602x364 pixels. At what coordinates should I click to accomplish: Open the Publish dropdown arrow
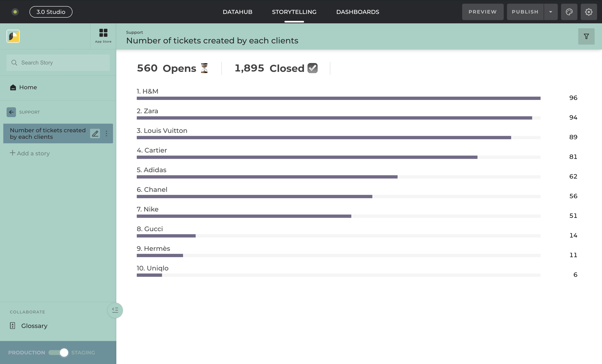click(551, 12)
